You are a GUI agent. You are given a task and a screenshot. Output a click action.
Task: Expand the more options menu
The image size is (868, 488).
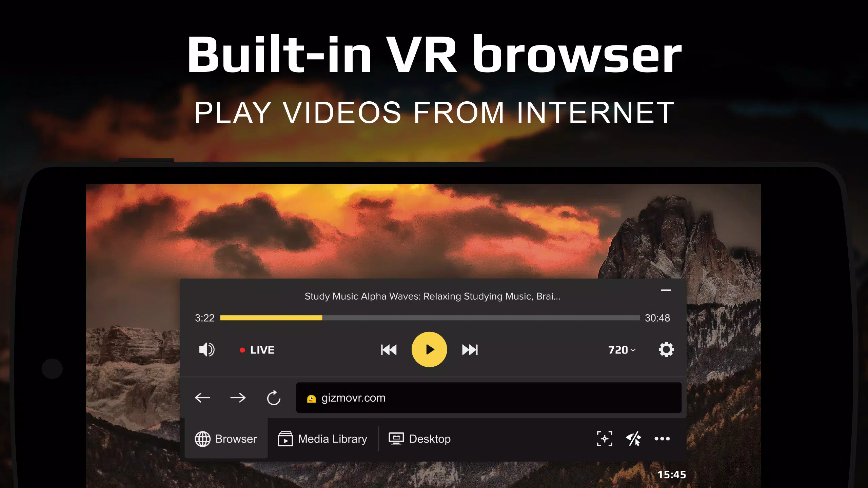coord(662,439)
